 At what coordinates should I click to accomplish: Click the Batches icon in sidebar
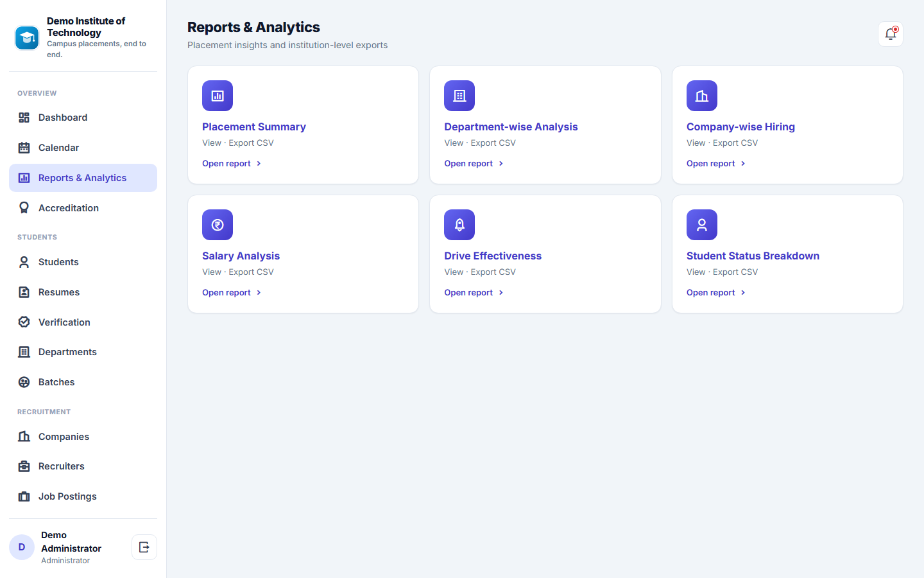point(24,382)
